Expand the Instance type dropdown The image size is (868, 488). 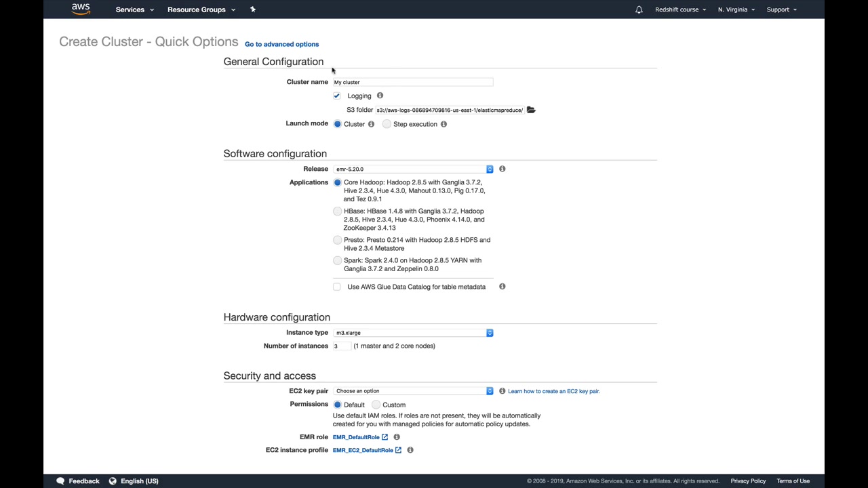pyautogui.click(x=413, y=333)
